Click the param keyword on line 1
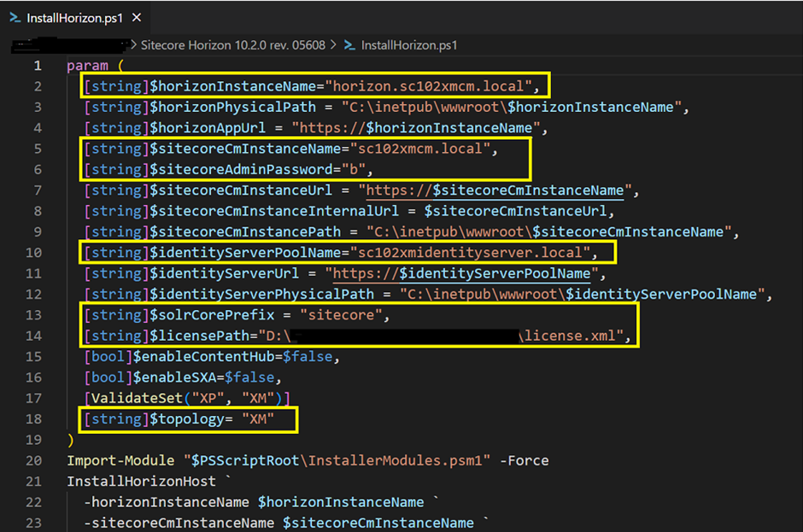 (x=88, y=66)
